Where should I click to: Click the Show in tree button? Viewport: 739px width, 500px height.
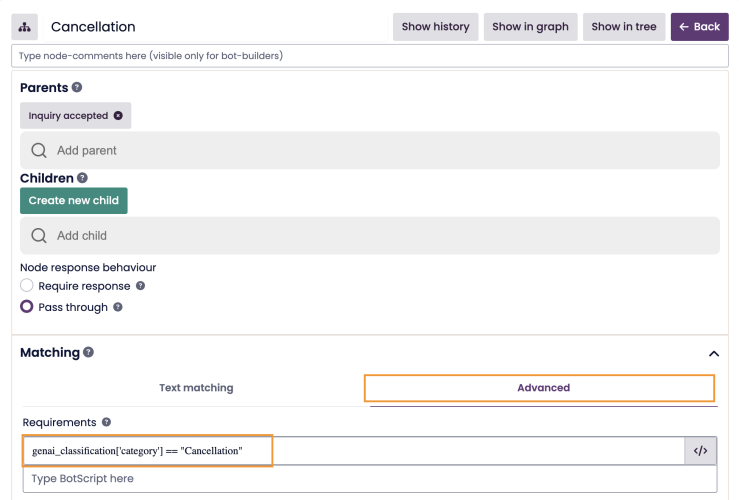pyautogui.click(x=623, y=27)
